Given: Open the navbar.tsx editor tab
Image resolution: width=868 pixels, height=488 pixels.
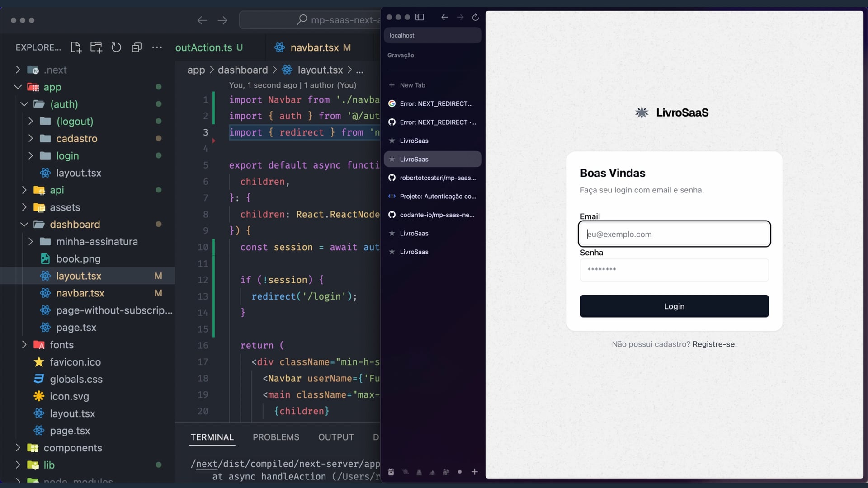Looking at the screenshot, I should [314, 47].
